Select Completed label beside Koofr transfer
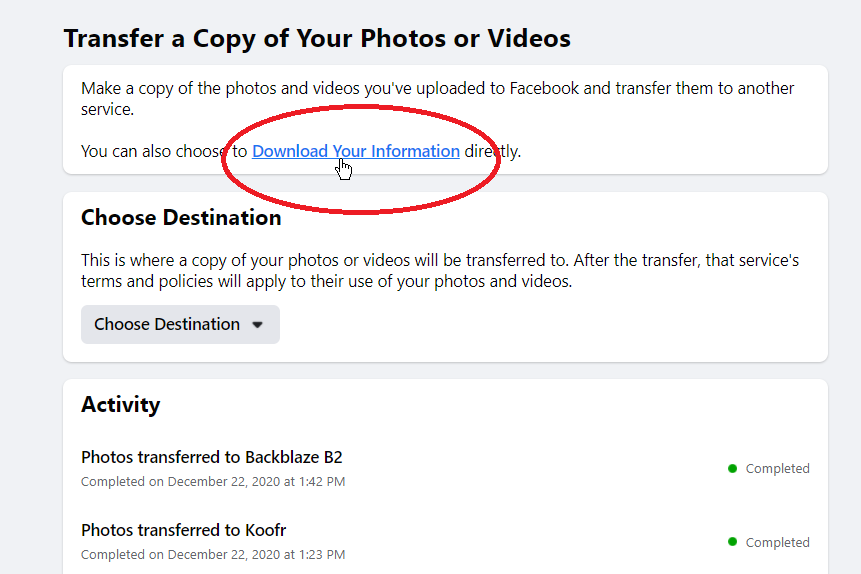Viewport: 861px width, 574px height. click(778, 542)
